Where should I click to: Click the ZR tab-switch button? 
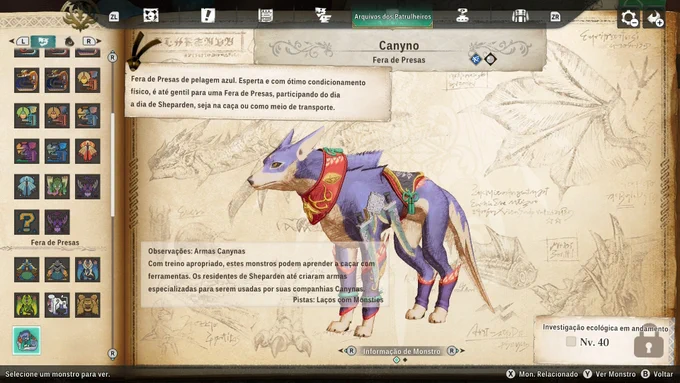click(555, 17)
